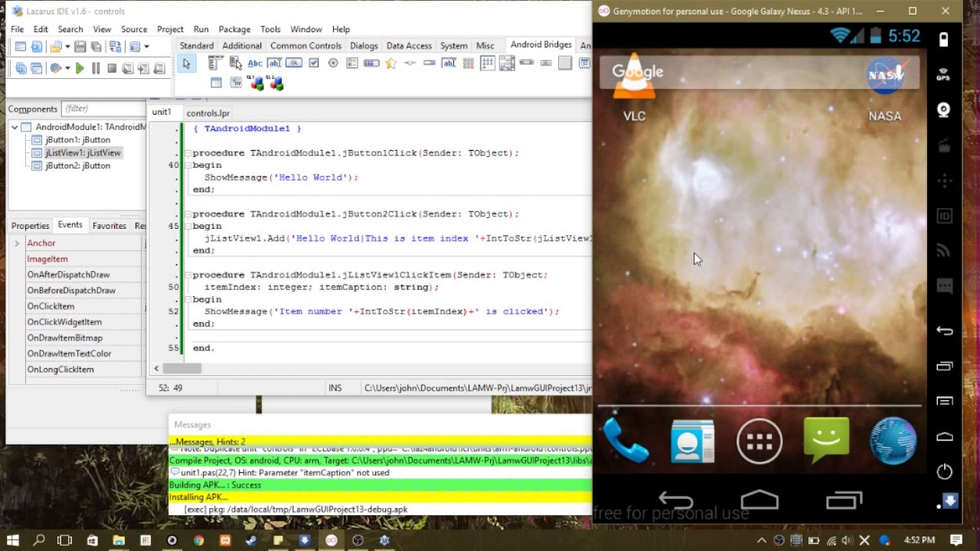Screen dimensions: 980x551
Task: Select the red-blue cubes GL1 component
Action: tap(257, 83)
